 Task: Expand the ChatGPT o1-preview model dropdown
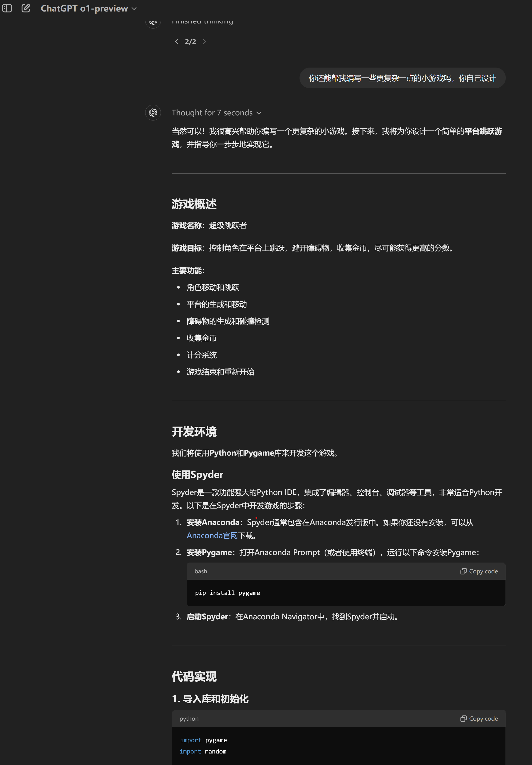tap(134, 8)
